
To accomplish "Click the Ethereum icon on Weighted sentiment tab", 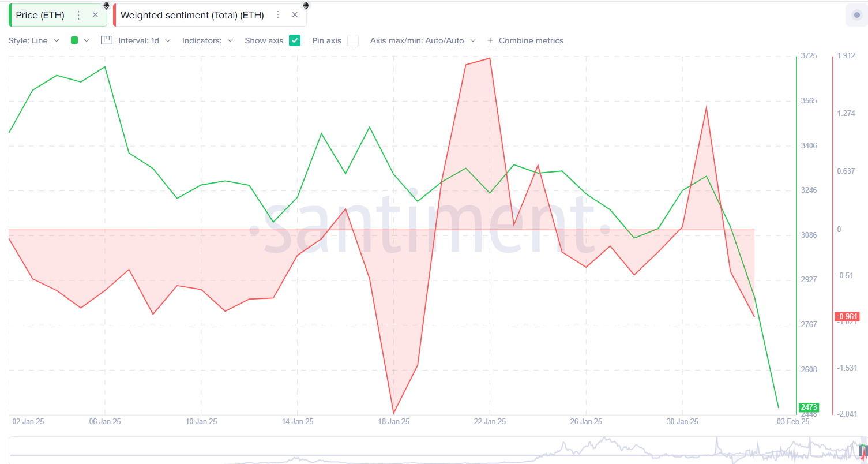I will (306, 6).
